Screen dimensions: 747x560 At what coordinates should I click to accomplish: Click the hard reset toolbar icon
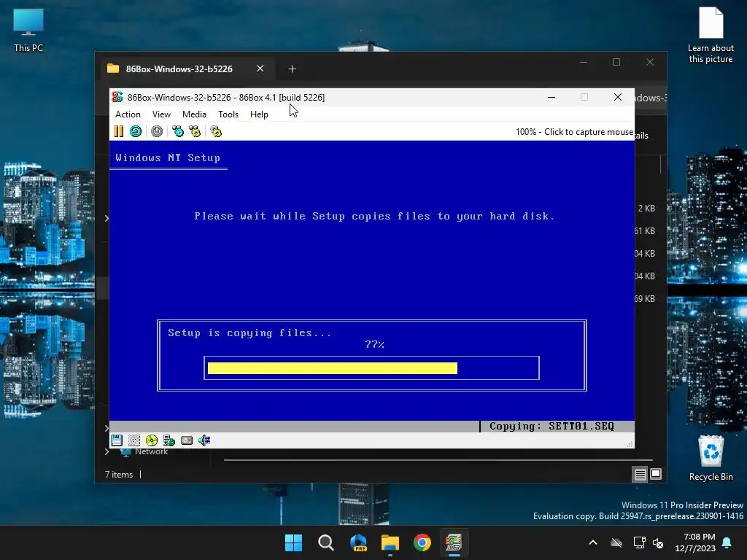coord(136,131)
